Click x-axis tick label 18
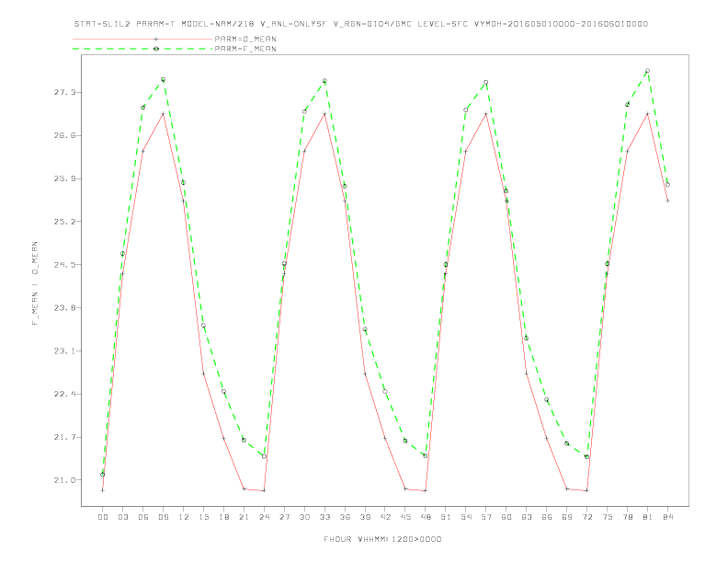This screenshot has width=728, height=563. pos(223,517)
